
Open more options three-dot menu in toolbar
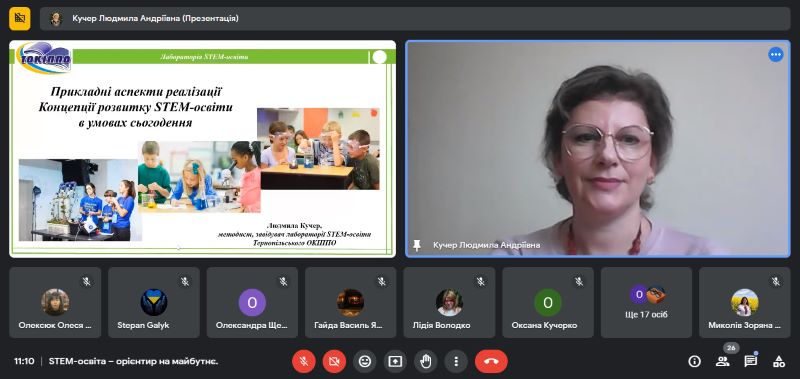click(x=456, y=362)
